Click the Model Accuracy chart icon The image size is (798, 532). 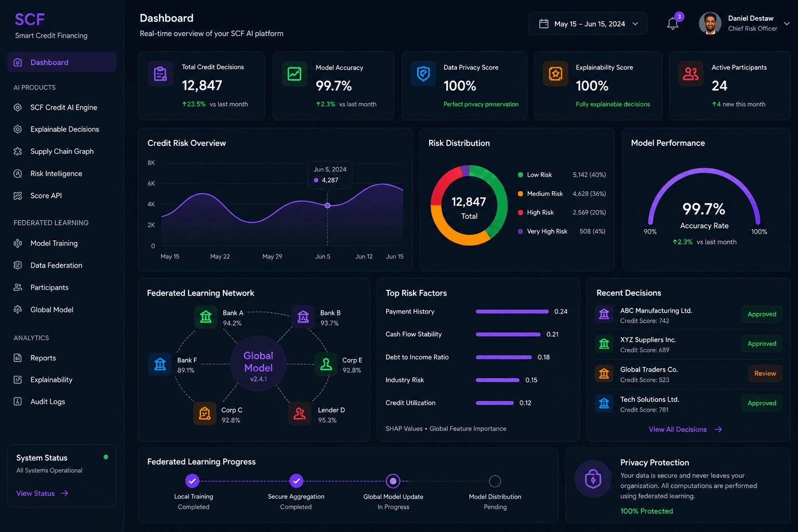(x=295, y=74)
